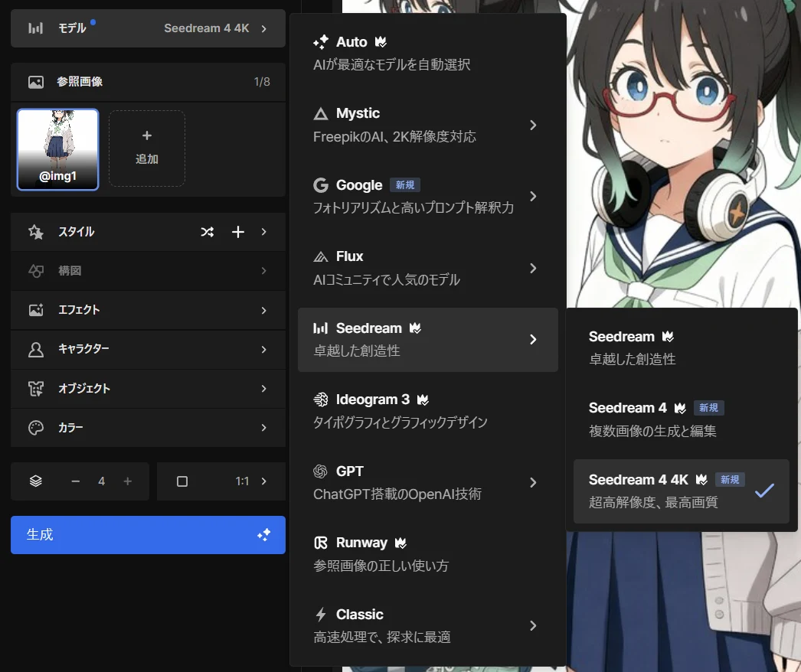Click the キャラクター person icon

36,349
